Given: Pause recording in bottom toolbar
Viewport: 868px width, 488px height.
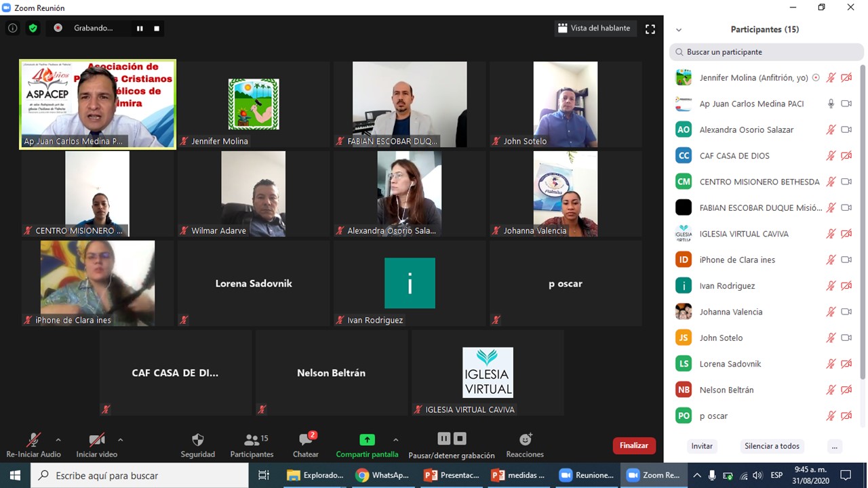Looking at the screenshot, I should pos(443,439).
